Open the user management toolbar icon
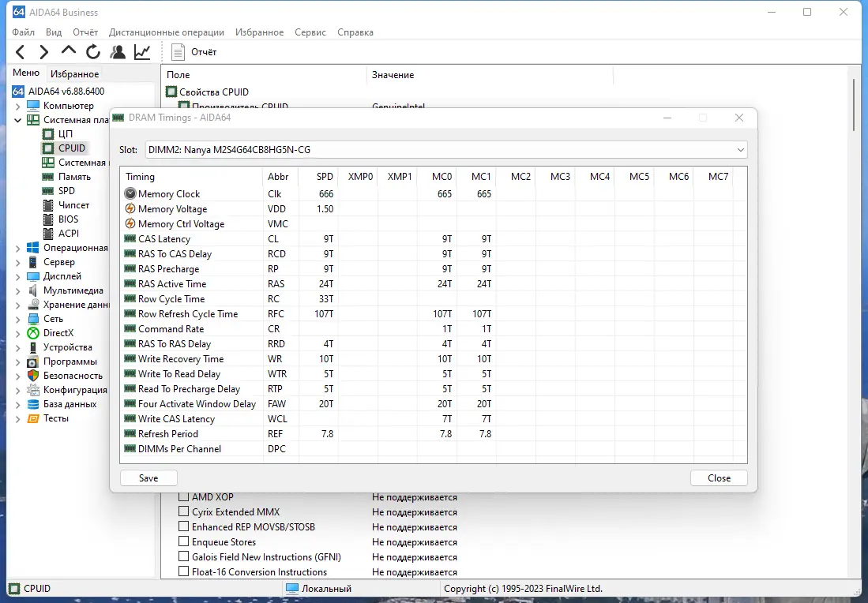The width and height of the screenshot is (868, 603). tap(118, 52)
